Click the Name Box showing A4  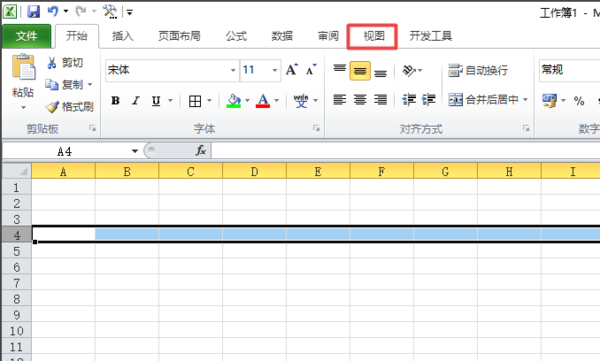point(65,152)
